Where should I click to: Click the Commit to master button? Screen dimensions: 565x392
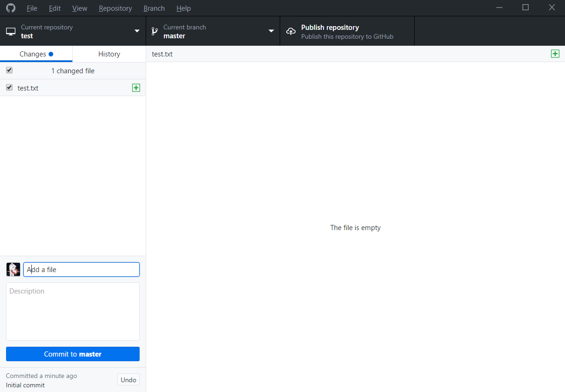73,354
